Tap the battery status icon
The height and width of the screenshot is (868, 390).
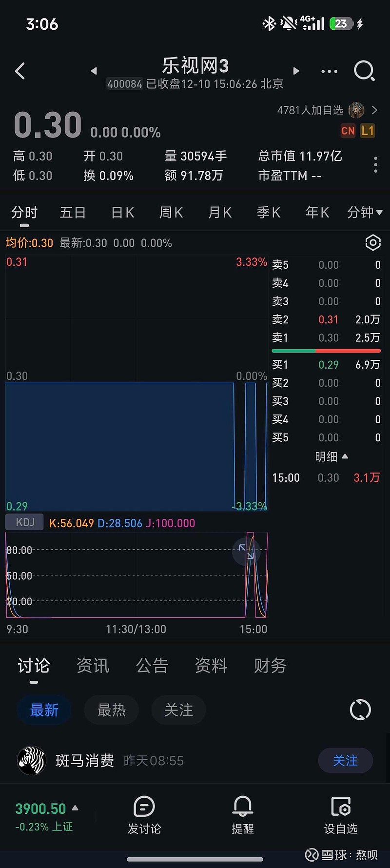click(341, 23)
